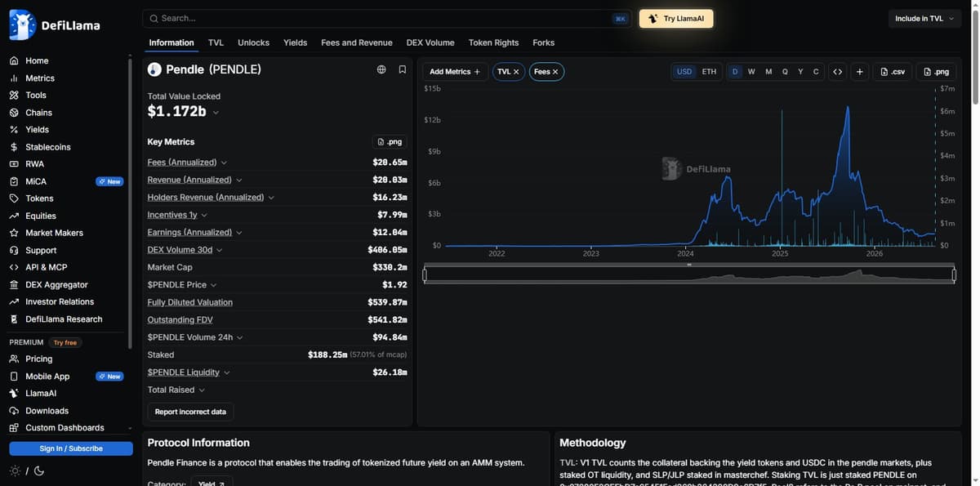Open DEX Aggregator in sidebar

coord(56,285)
